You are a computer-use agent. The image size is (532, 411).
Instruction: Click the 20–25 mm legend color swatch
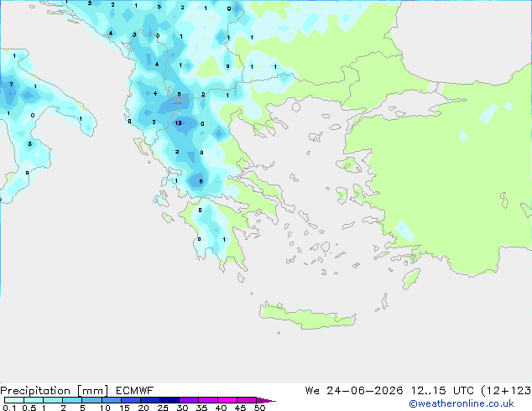[149, 400]
